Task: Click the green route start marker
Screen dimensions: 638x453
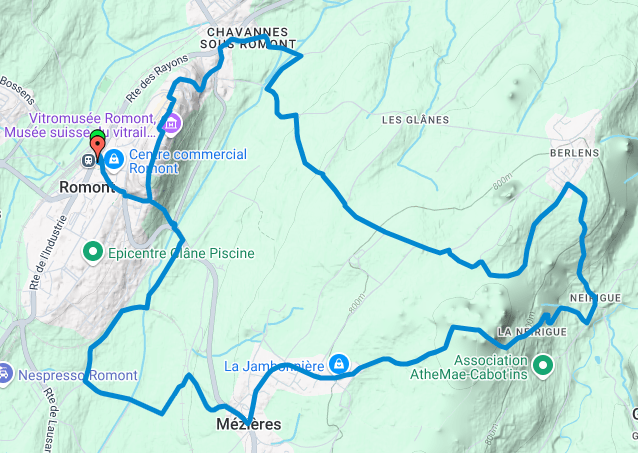Action: (x=97, y=136)
